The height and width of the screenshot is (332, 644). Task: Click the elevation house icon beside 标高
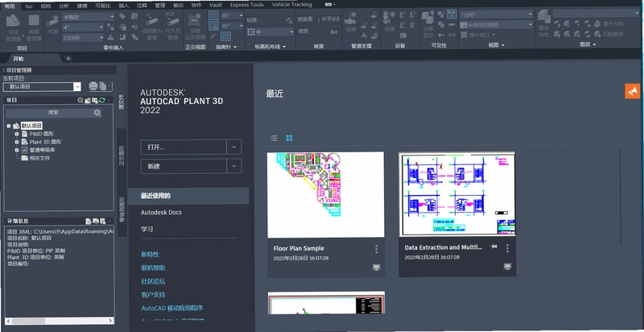click(x=289, y=19)
